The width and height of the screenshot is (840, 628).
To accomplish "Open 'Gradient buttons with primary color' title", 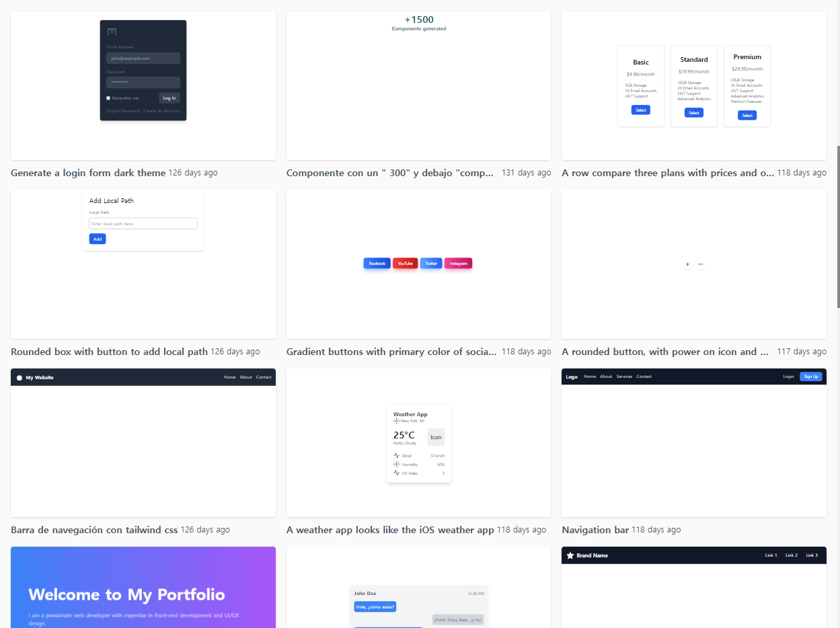I will (391, 352).
